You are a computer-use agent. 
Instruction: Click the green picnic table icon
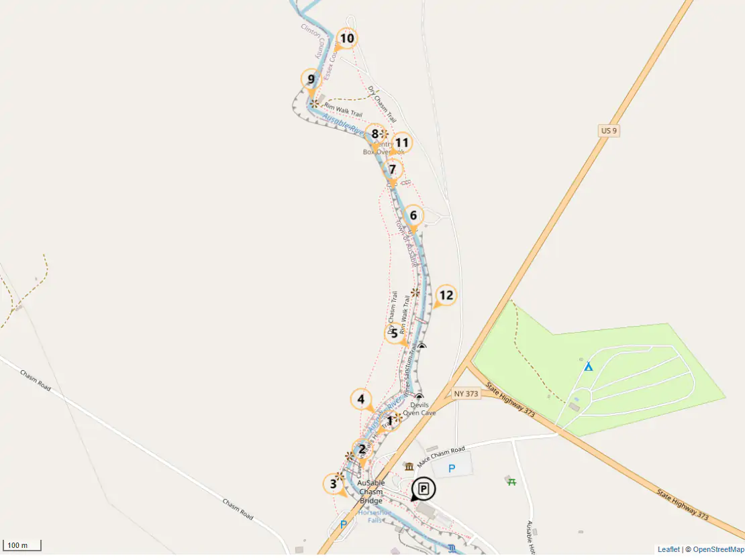click(511, 482)
